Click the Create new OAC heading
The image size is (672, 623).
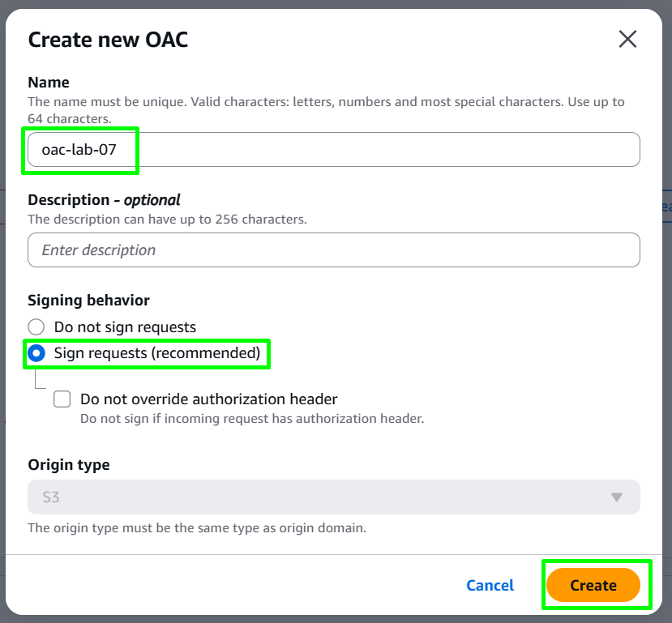click(108, 40)
